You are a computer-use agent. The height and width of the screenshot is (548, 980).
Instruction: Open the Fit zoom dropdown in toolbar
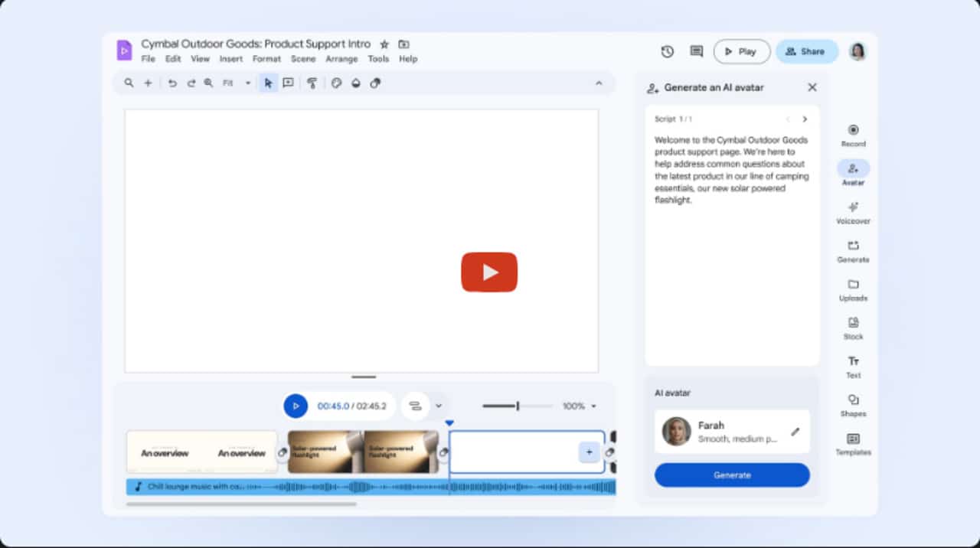[x=237, y=83]
